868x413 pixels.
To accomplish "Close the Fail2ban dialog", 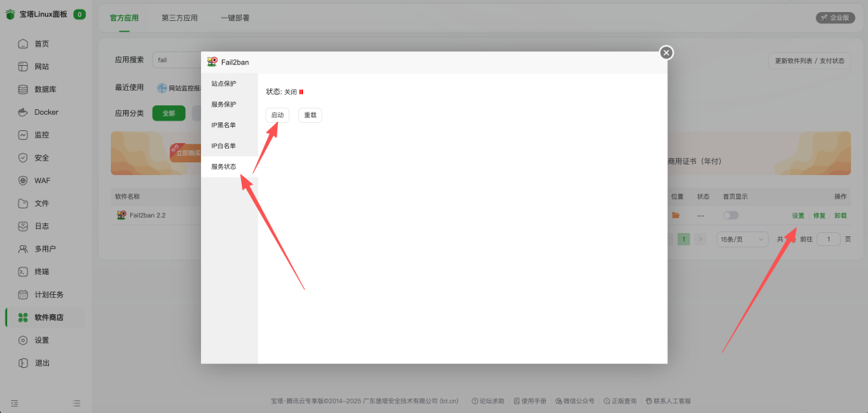I will [x=665, y=53].
